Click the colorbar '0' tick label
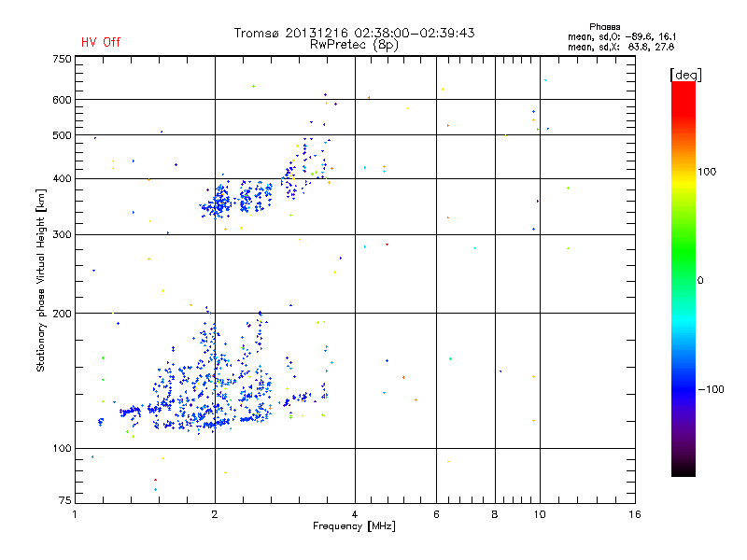Viewport: 747px width, 560px height. (x=700, y=281)
